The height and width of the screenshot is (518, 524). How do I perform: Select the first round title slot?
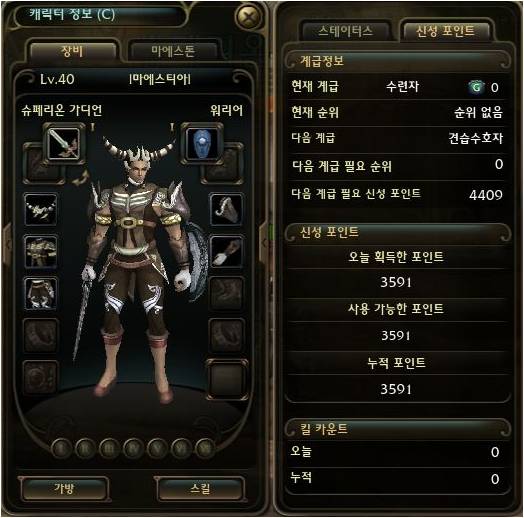(x=61, y=448)
